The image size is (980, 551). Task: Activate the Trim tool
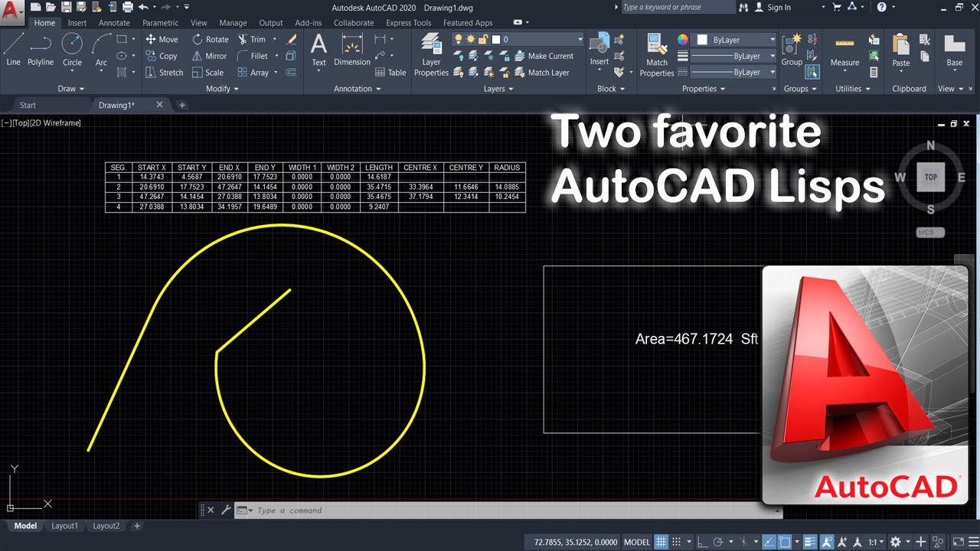(x=252, y=39)
